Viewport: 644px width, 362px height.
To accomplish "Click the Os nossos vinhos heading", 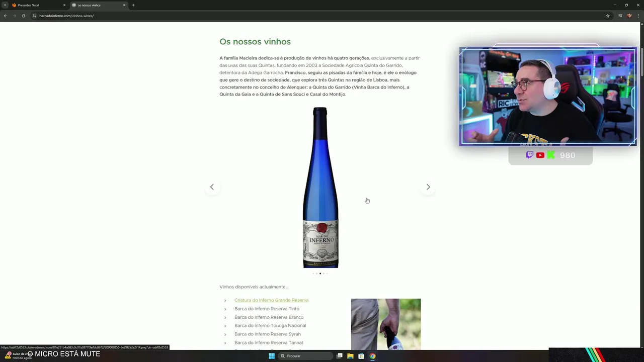I will coord(255,42).
